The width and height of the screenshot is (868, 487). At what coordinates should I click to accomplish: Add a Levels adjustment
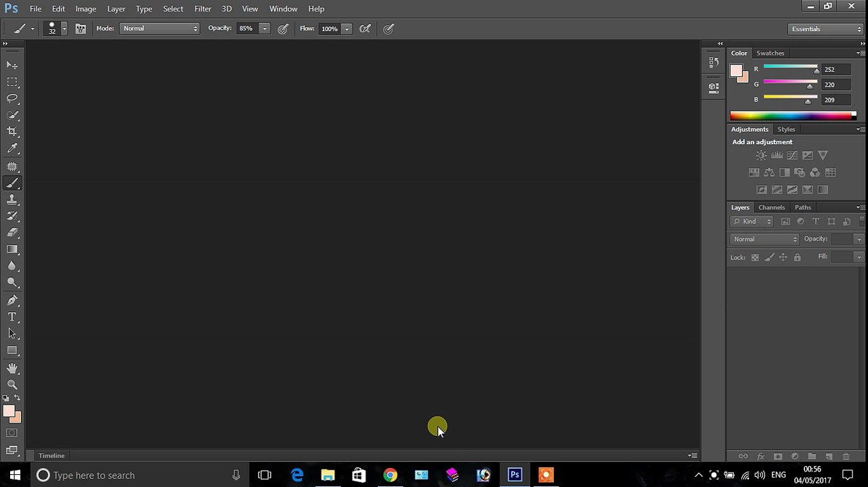[777, 156]
